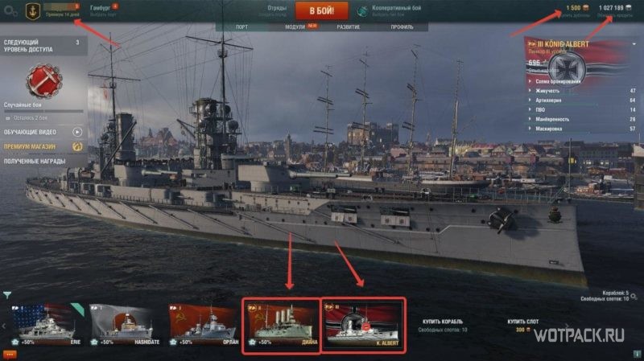Collapse the König Albert panel dropdown arrow
This screenshot has width=644, height=361.
click(x=634, y=44)
